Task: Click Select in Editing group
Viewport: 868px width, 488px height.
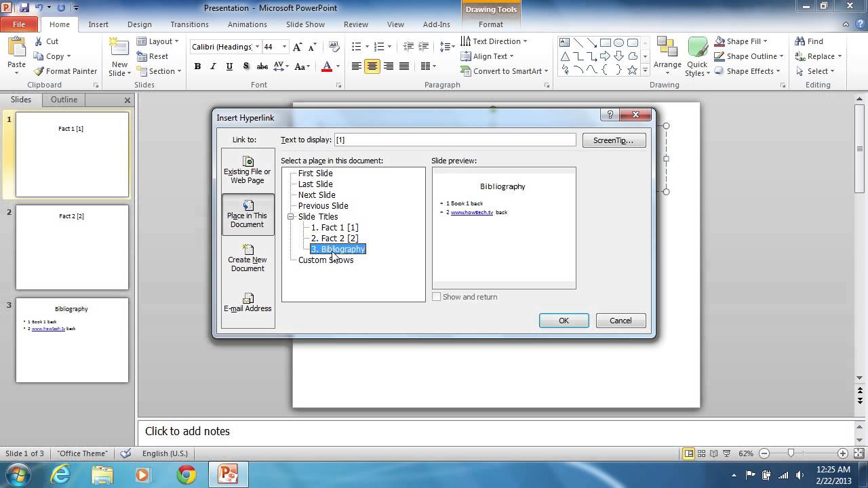Action: pyautogui.click(x=814, y=71)
